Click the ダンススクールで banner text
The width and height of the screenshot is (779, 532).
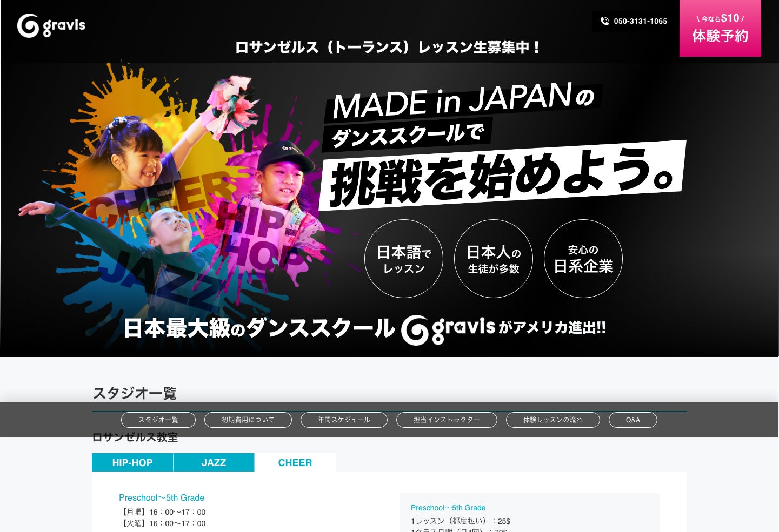(407, 135)
